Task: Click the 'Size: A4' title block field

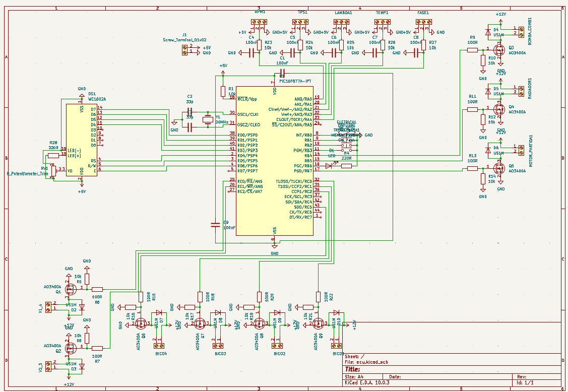Action: click(x=354, y=377)
